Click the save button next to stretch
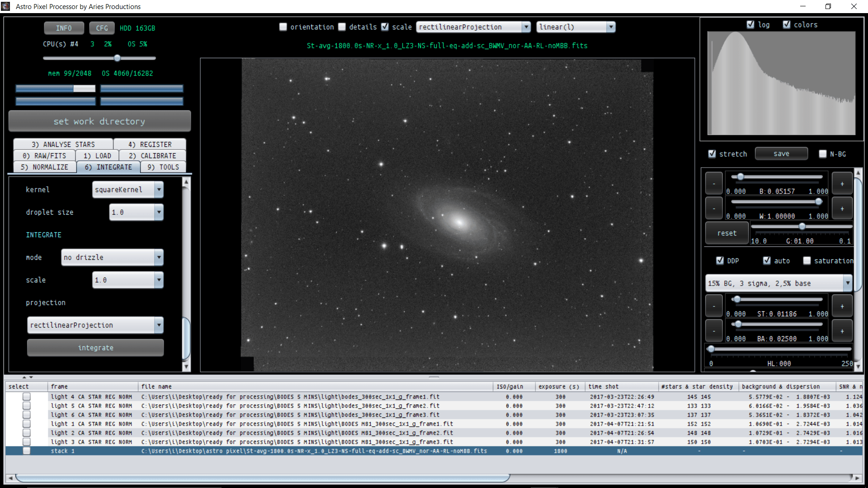This screenshot has width=868, height=488. [781, 154]
